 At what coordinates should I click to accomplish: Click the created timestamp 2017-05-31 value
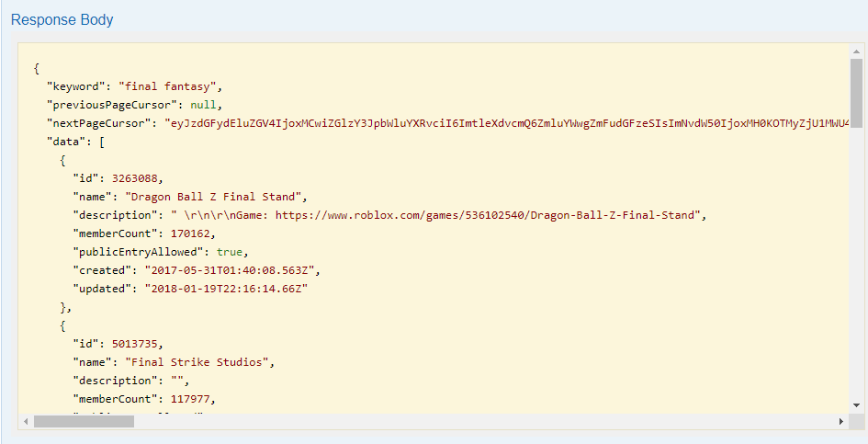pos(225,269)
